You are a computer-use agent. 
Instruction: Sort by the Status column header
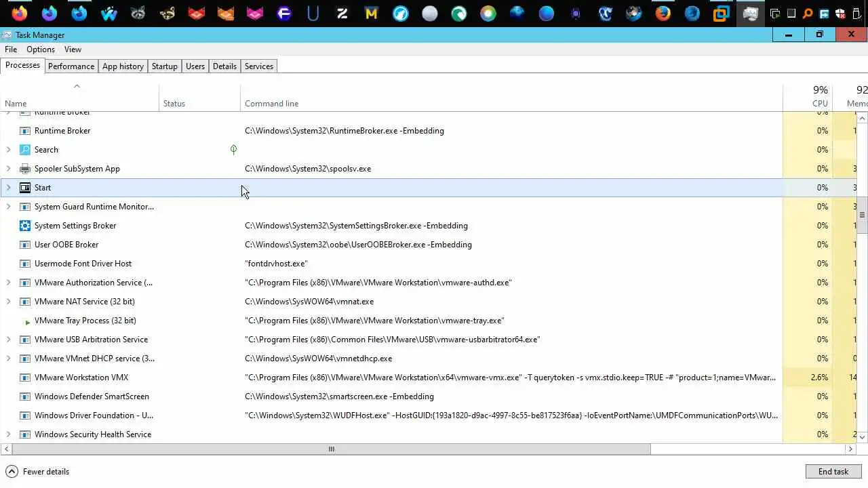point(200,97)
